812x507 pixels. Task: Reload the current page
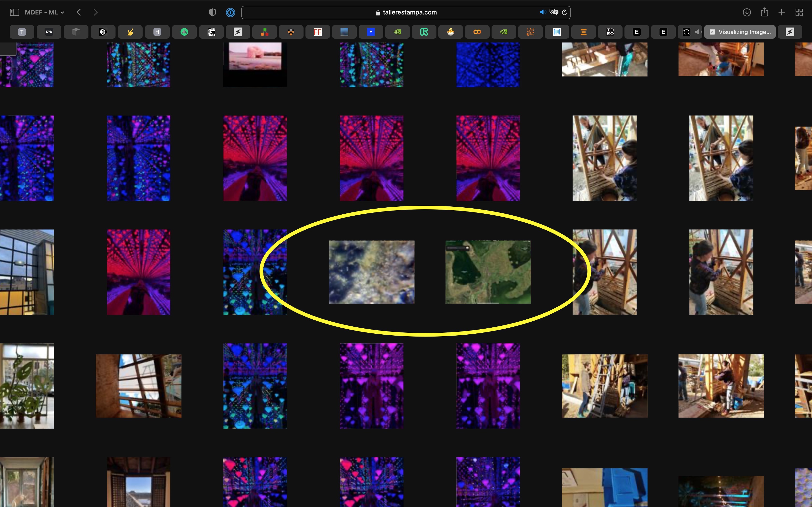564,12
